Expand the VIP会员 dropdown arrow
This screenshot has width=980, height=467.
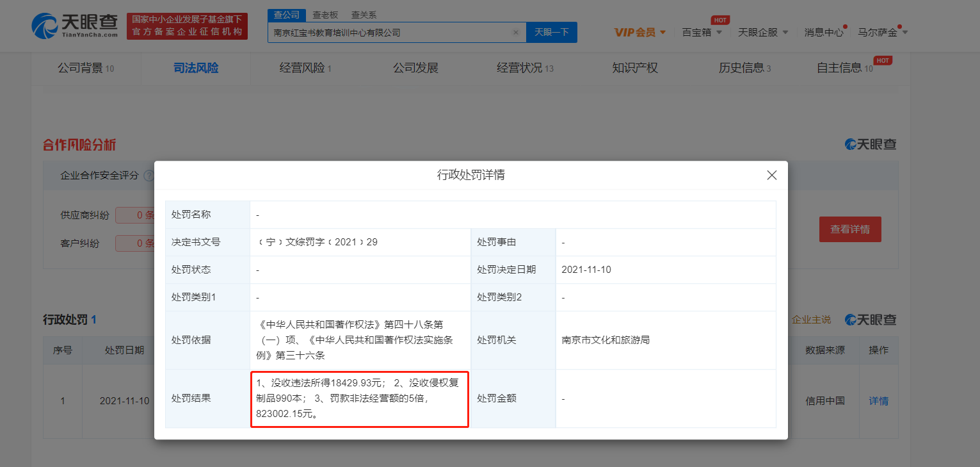662,31
